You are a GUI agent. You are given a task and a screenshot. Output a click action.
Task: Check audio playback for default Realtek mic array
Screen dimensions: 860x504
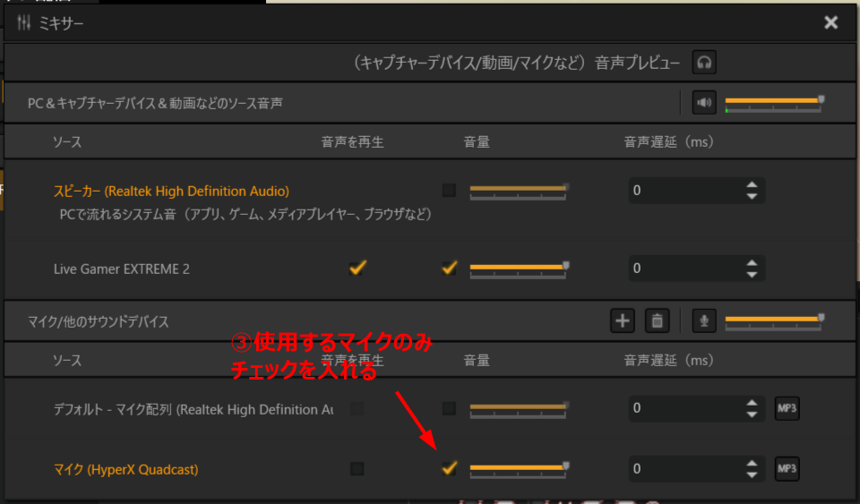(357, 408)
